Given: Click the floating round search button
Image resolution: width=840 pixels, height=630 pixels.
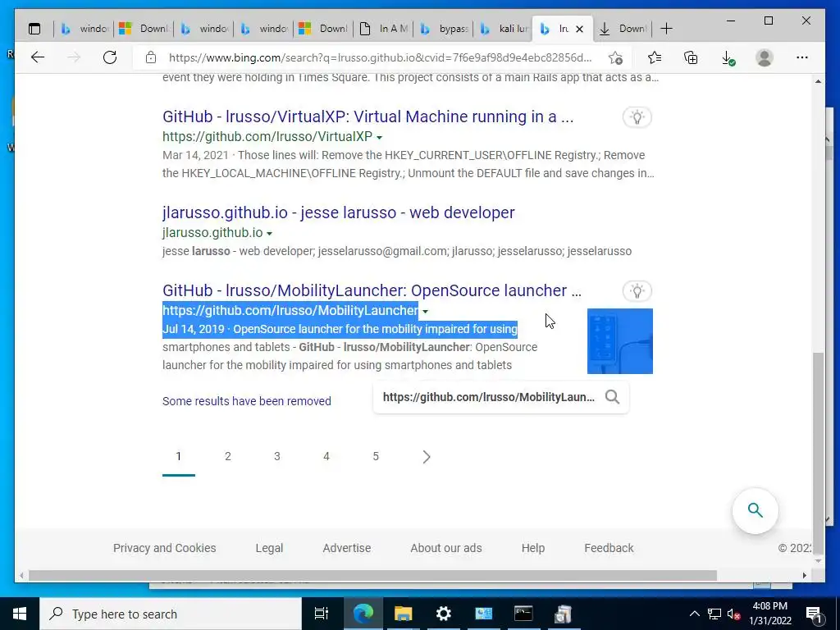Looking at the screenshot, I should (756, 510).
